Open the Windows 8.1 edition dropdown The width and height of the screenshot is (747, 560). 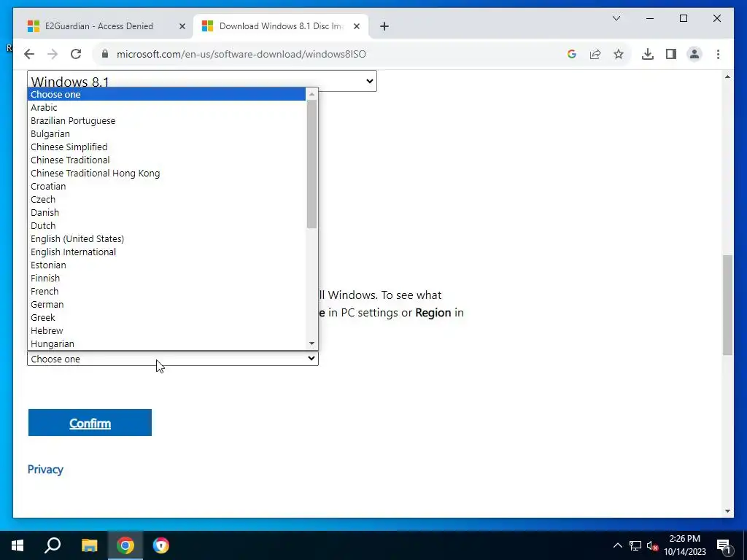coord(202,81)
